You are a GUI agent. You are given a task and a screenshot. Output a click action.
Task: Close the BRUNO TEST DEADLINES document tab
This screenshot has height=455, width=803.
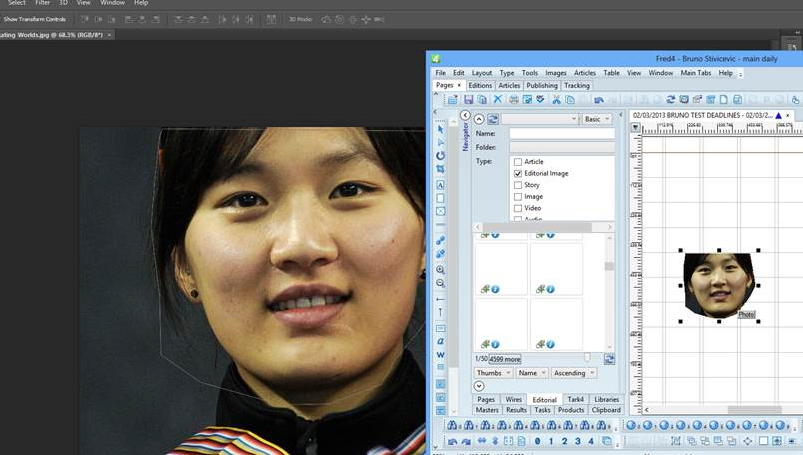pos(788,115)
